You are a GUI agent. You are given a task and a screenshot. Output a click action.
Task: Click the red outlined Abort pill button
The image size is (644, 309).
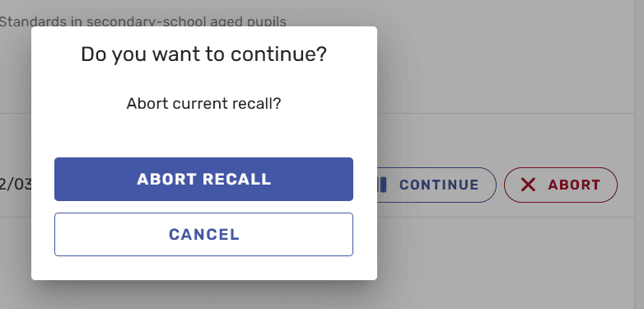pos(561,185)
